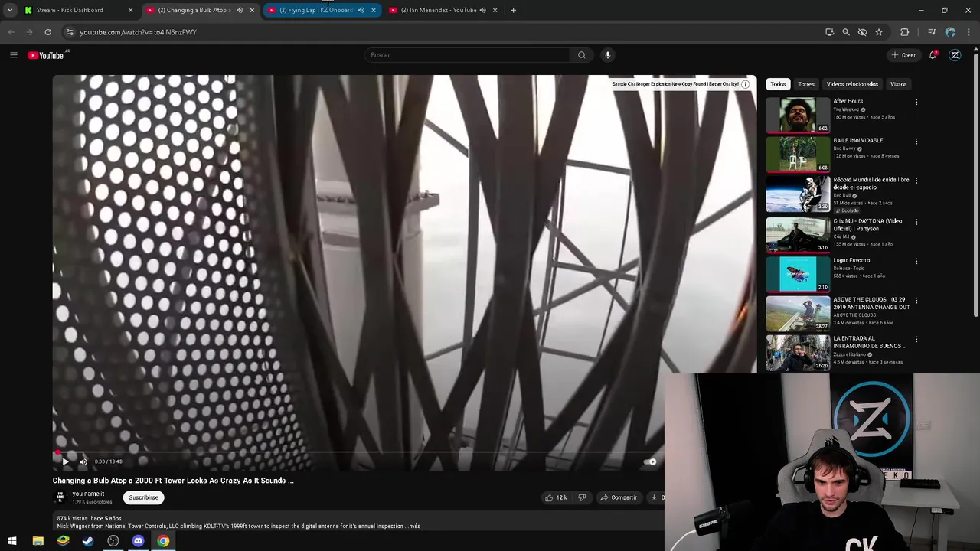Open more options for Lugar Favorito
Viewport: 980px width, 551px height.
pos(916,261)
